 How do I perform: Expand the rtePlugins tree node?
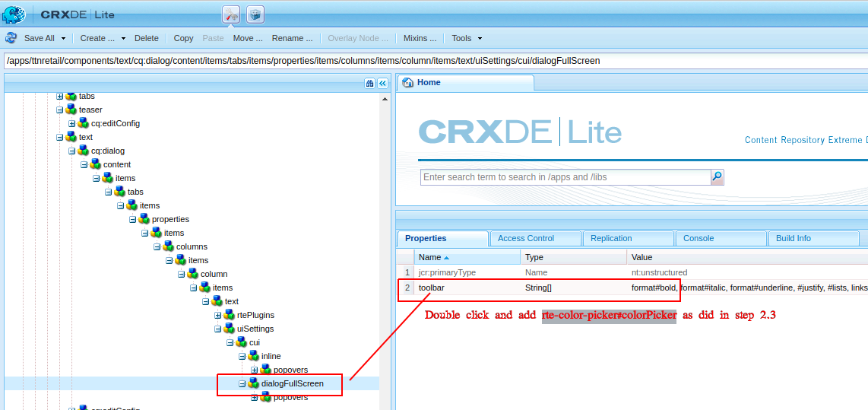218,315
